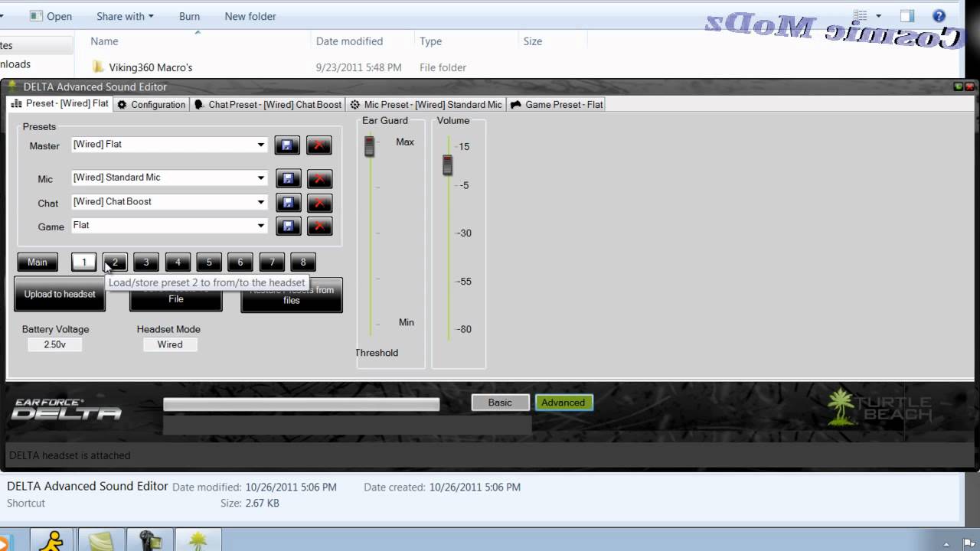Click the Explorer change view icon
980x551 pixels.
click(860, 16)
